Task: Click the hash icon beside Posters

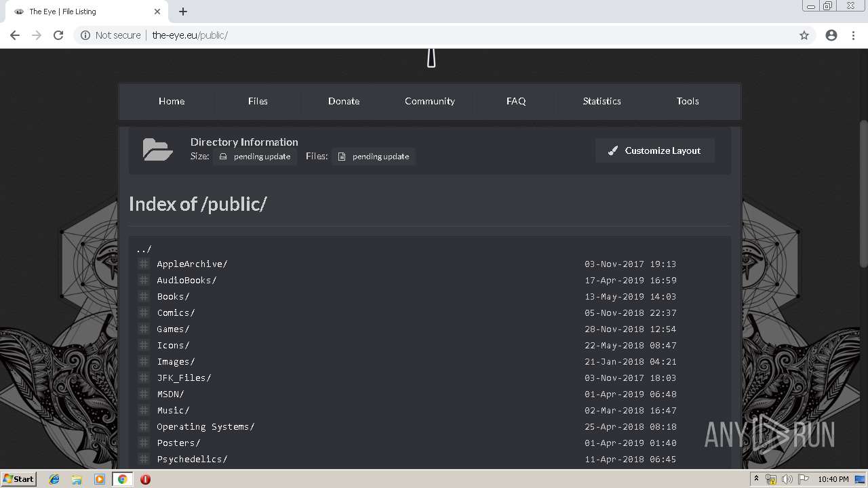Action: [x=144, y=443]
